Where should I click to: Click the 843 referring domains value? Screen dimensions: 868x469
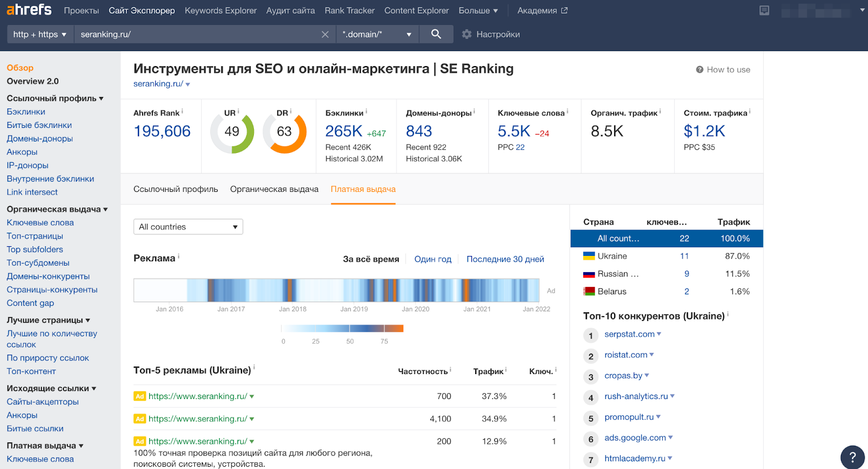click(x=419, y=131)
